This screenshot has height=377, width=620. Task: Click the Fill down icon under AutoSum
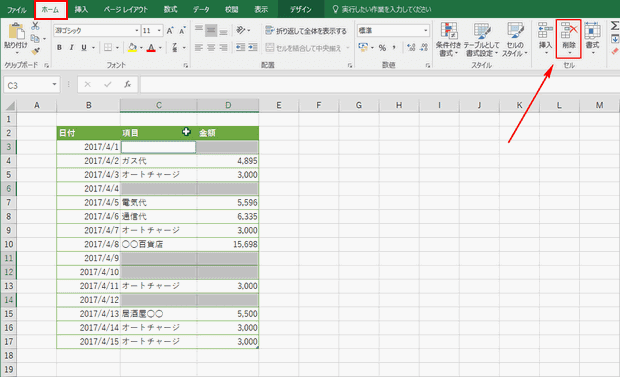615,39
